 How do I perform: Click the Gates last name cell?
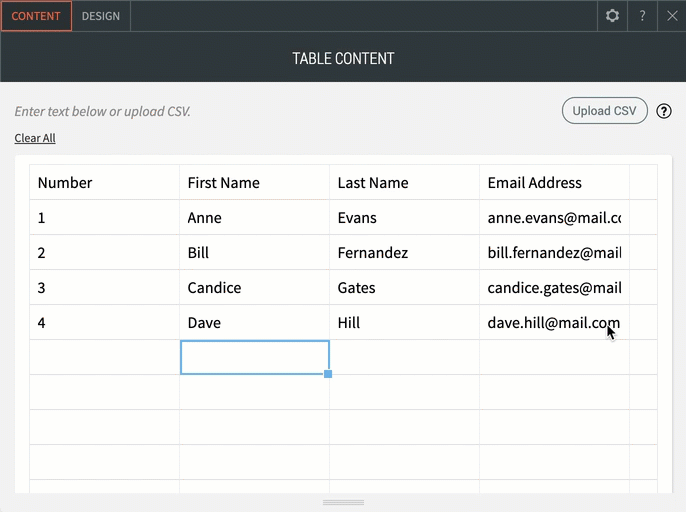pos(404,288)
